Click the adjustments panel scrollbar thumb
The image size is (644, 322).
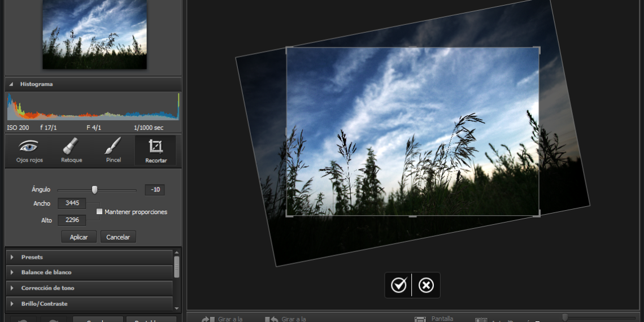[177, 267]
